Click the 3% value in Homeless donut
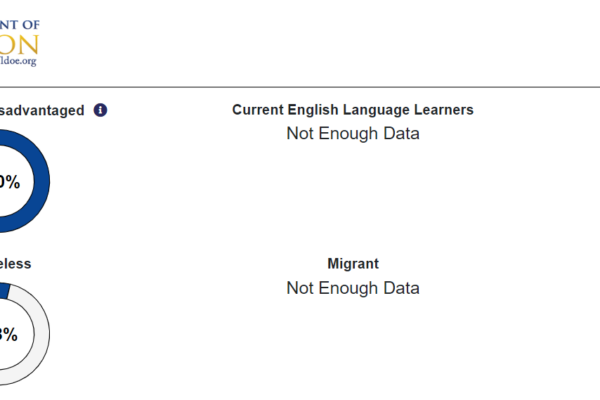This screenshot has width=600, height=400. pyautogui.click(x=8, y=334)
